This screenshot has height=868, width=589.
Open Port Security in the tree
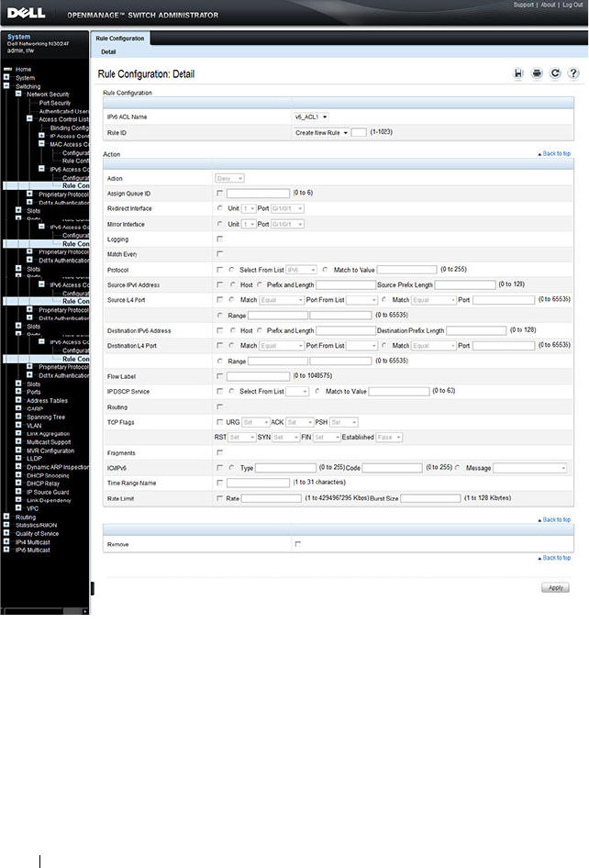point(55,103)
